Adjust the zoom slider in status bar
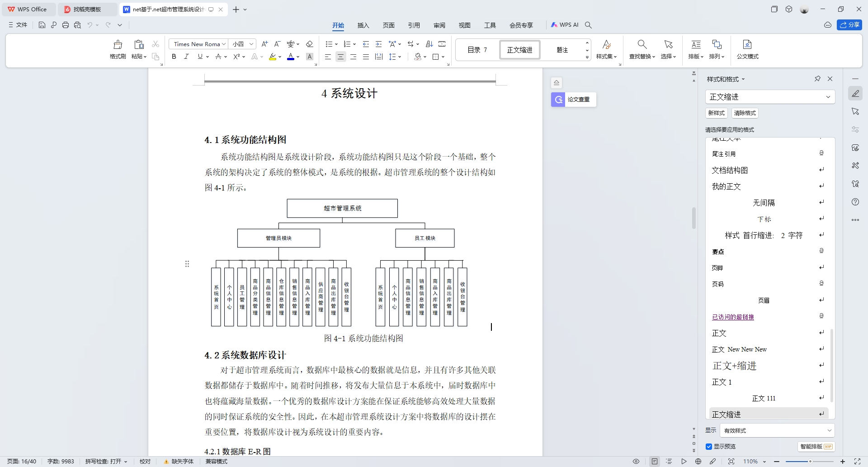868x467 pixels. click(810, 462)
